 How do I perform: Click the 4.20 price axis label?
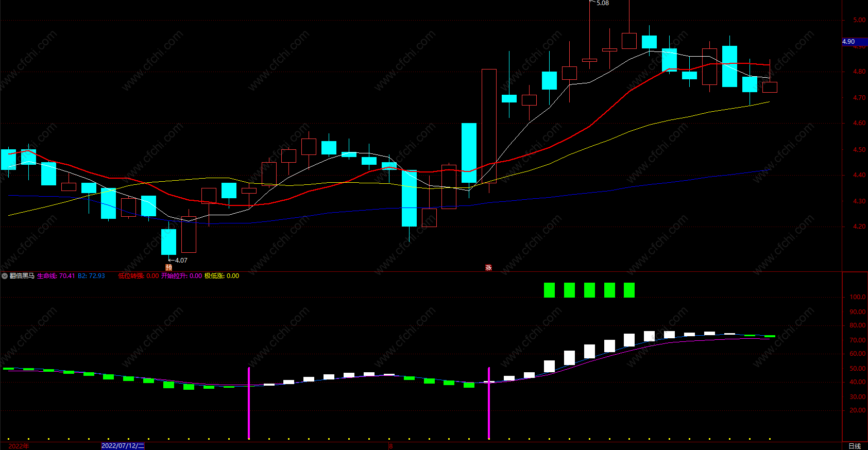859,227
